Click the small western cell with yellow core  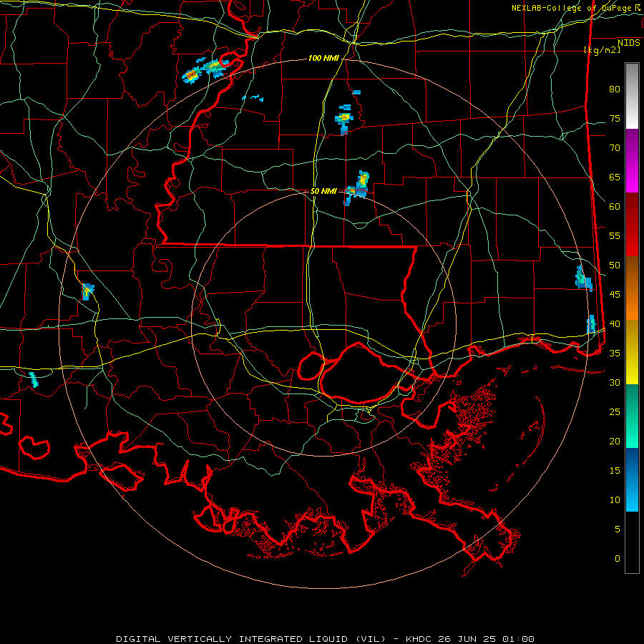coord(87,292)
